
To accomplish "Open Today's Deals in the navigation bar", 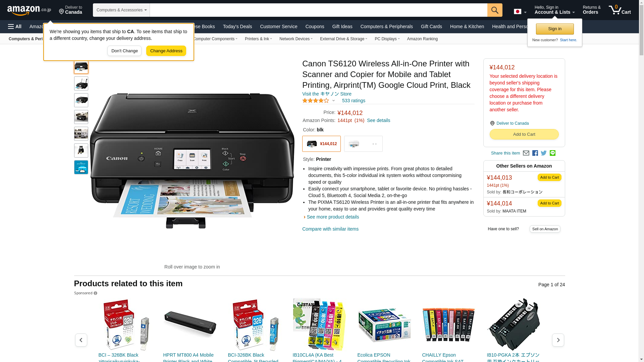I will (x=237, y=26).
